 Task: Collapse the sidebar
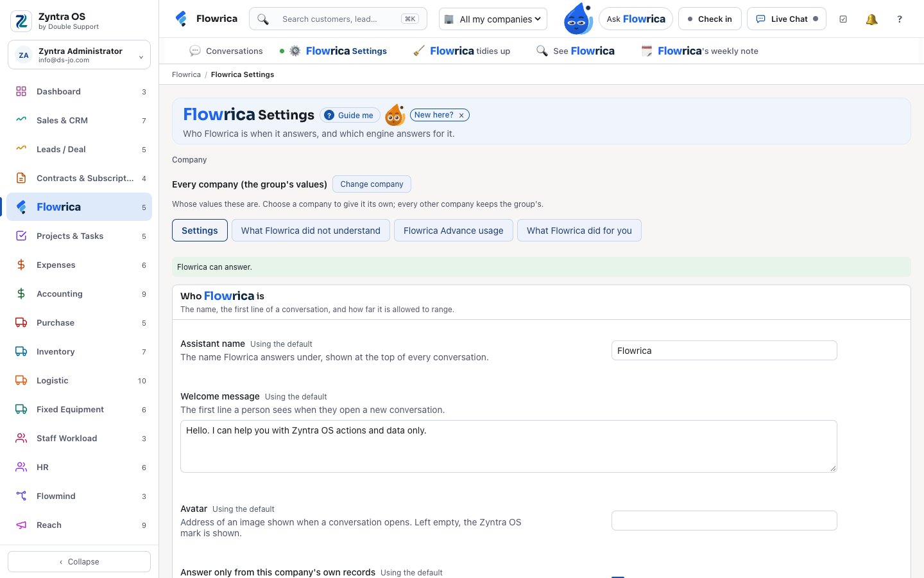(x=79, y=561)
